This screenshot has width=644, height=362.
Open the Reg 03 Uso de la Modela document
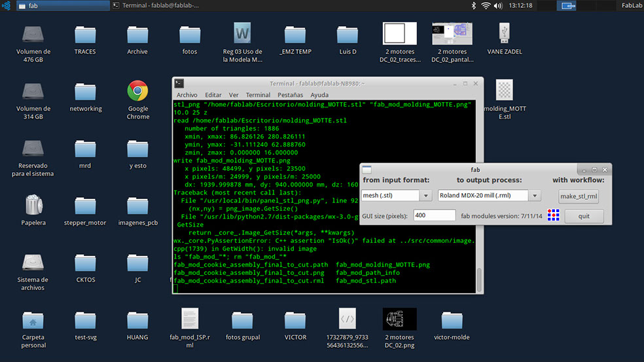[x=242, y=33]
